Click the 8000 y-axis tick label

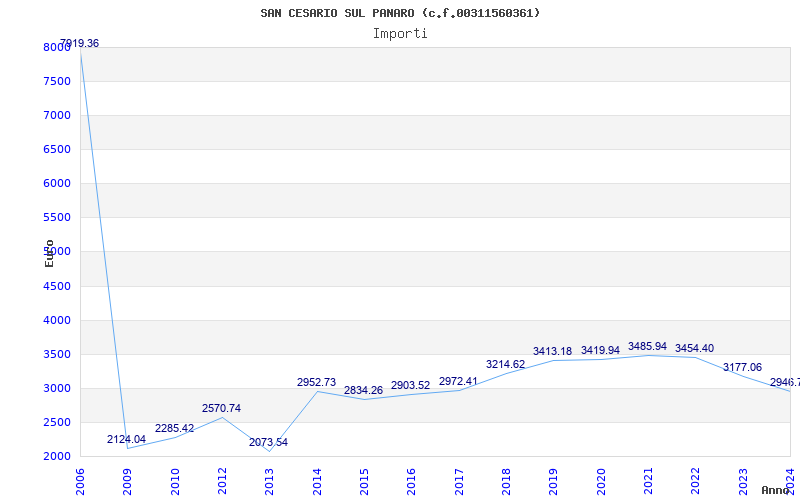pos(57,47)
